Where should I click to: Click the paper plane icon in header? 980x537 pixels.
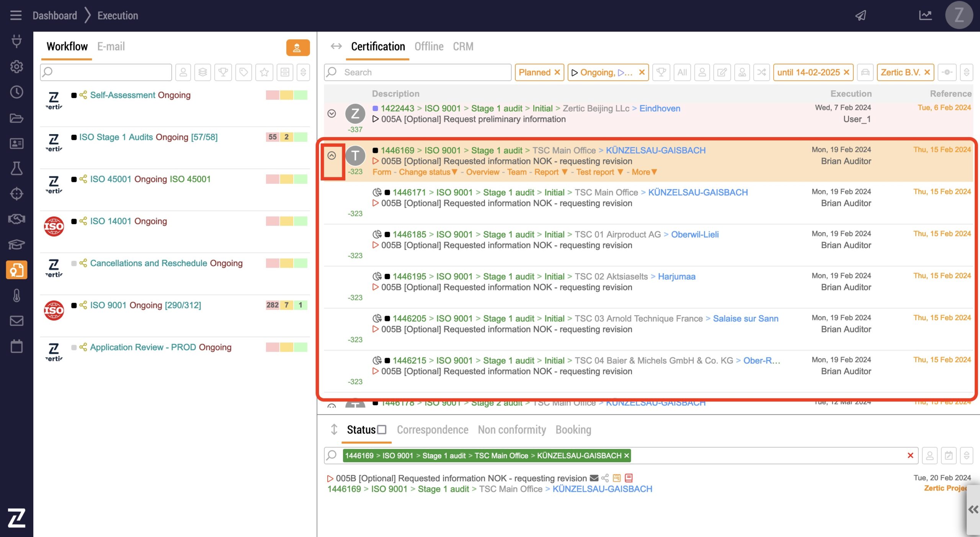click(x=861, y=15)
